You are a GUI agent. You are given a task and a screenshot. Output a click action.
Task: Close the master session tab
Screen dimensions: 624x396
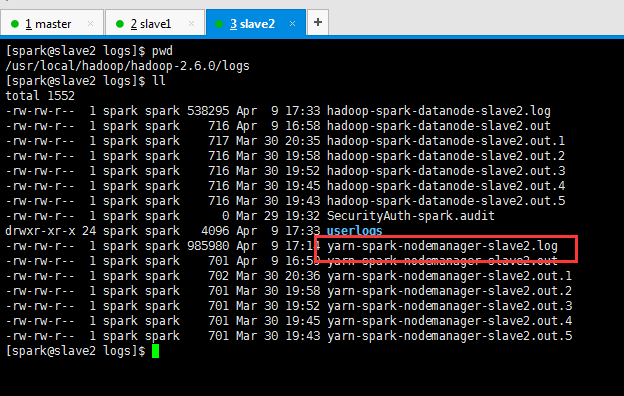click(90, 23)
